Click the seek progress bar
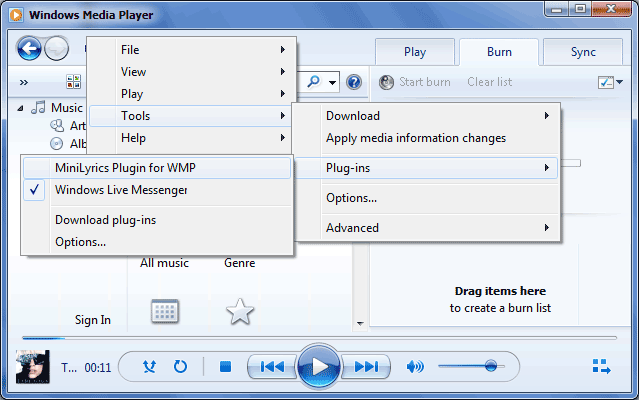The width and height of the screenshot is (639, 400). pos(320,338)
